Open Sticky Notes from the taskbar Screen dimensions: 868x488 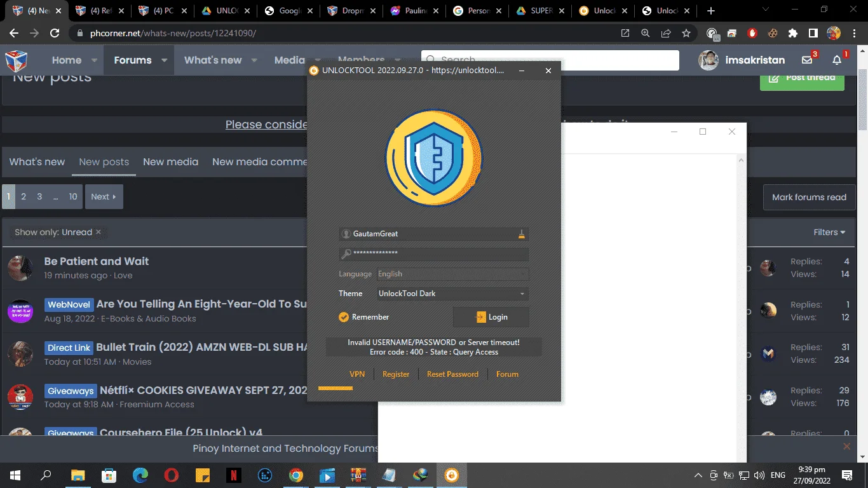click(202, 475)
